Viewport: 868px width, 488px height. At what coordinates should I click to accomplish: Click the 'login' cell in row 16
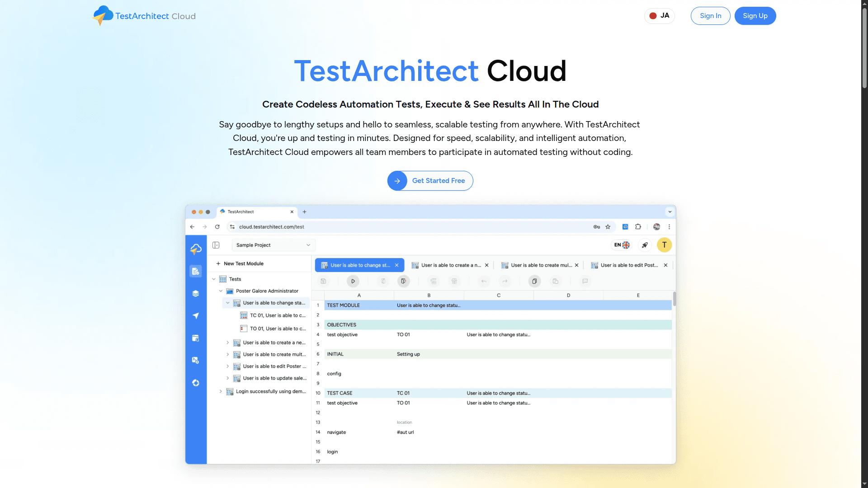click(359, 452)
